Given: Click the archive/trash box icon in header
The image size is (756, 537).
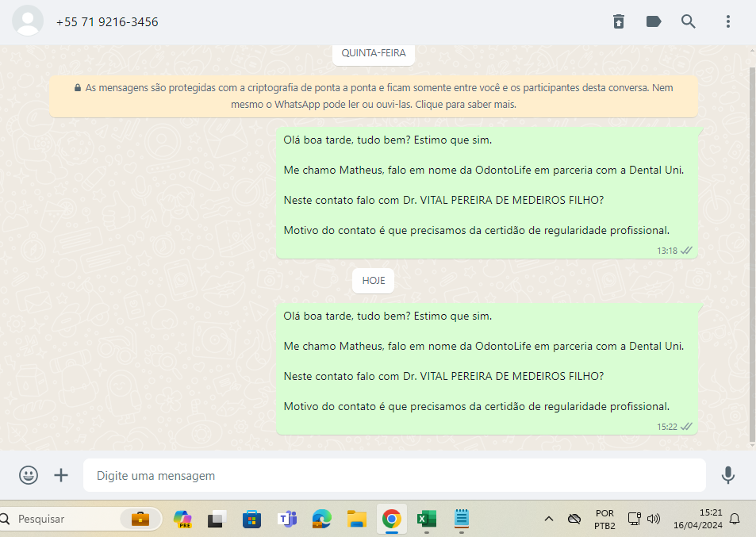Looking at the screenshot, I should tap(619, 21).
